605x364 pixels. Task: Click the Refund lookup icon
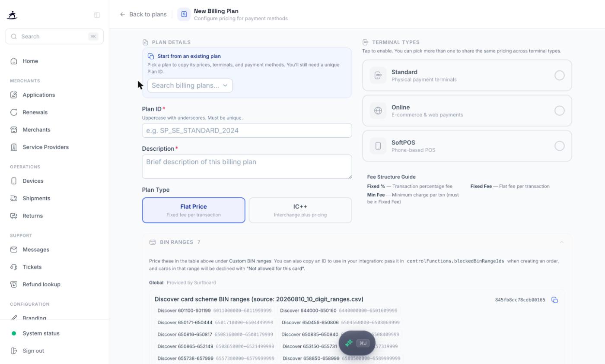(14, 285)
